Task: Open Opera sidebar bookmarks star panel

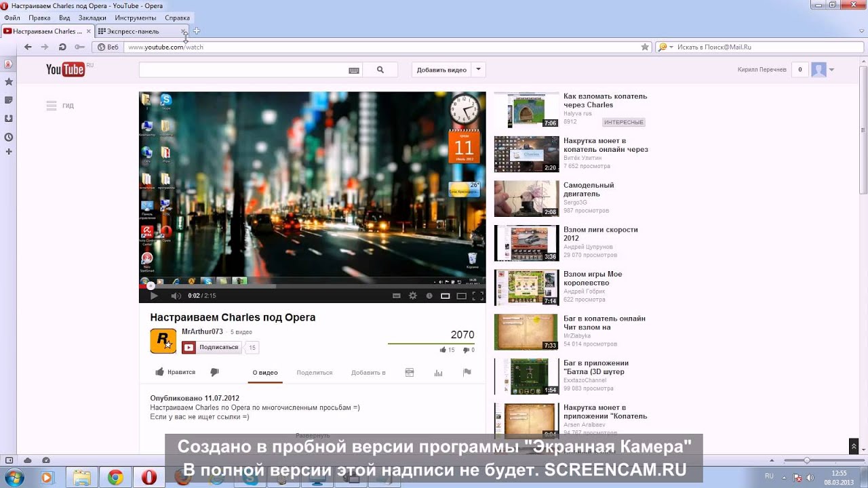Action: [9, 81]
